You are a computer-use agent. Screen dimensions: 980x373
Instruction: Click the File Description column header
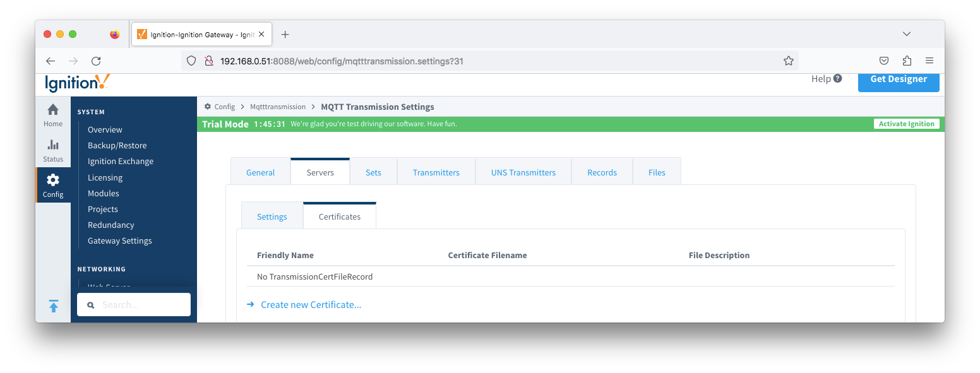[719, 256]
